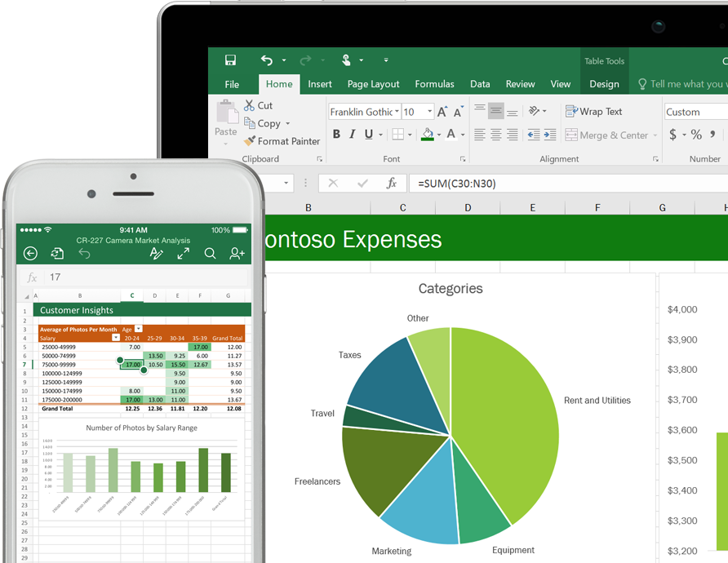Open the View tab

561,84
